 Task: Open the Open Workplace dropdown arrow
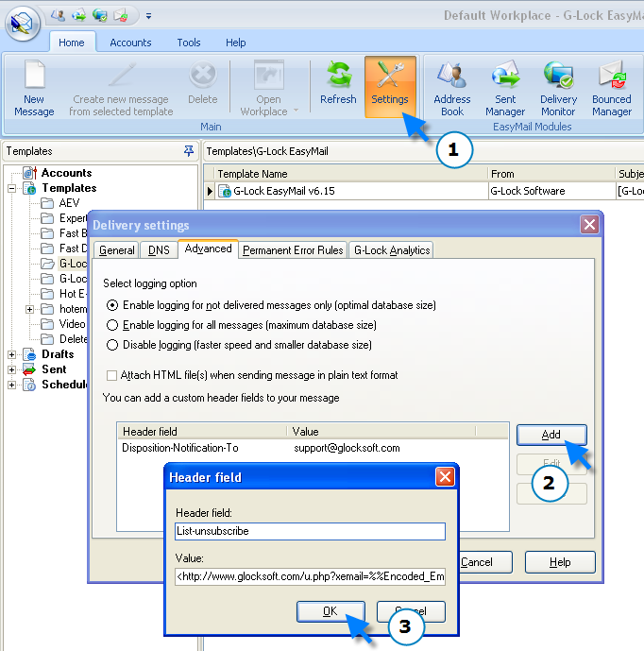click(x=296, y=111)
